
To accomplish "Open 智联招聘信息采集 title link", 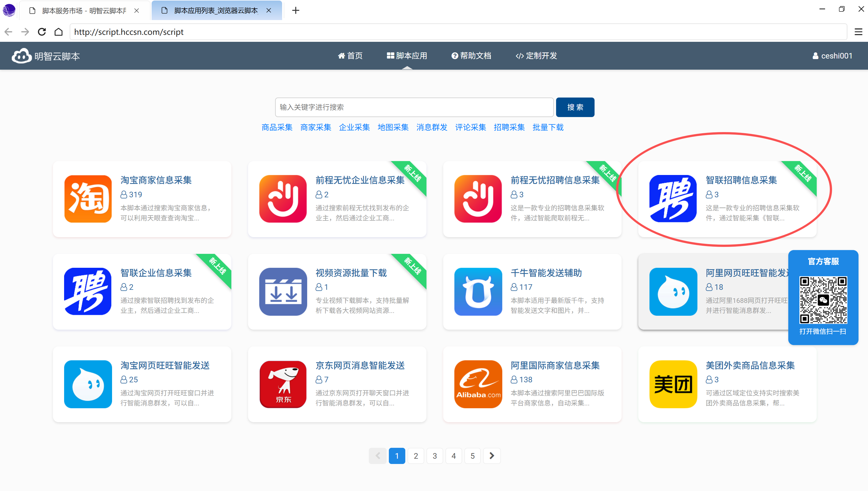I will 741,180.
